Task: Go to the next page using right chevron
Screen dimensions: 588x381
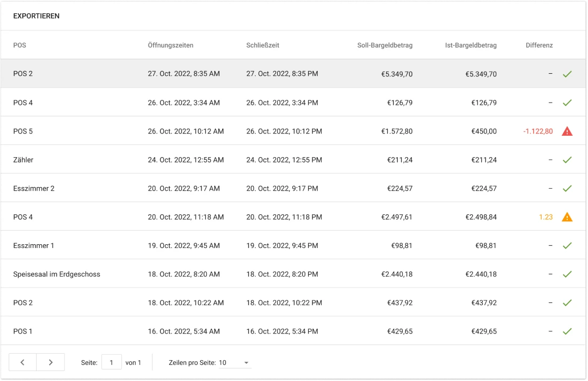Action: coord(51,362)
